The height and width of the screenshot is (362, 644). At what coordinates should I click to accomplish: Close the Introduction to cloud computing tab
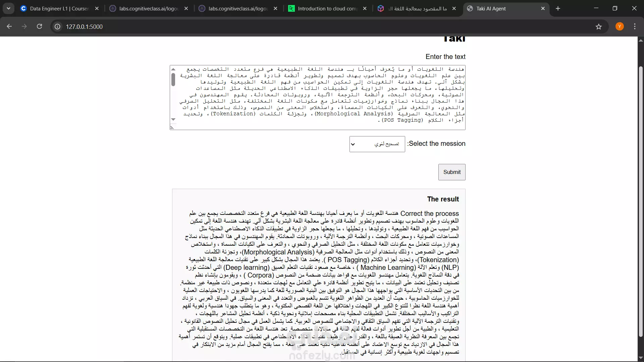[365, 9]
